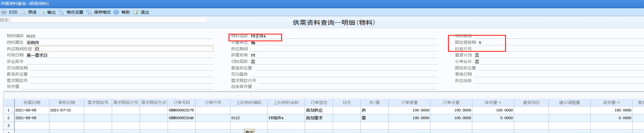
Task: Select 保存格式 in the toolbar
Action: click(102, 12)
